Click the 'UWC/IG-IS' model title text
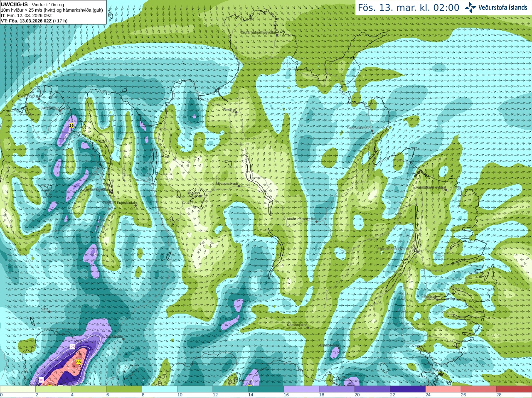Viewport: 532px width, 398px height. (14, 4)
